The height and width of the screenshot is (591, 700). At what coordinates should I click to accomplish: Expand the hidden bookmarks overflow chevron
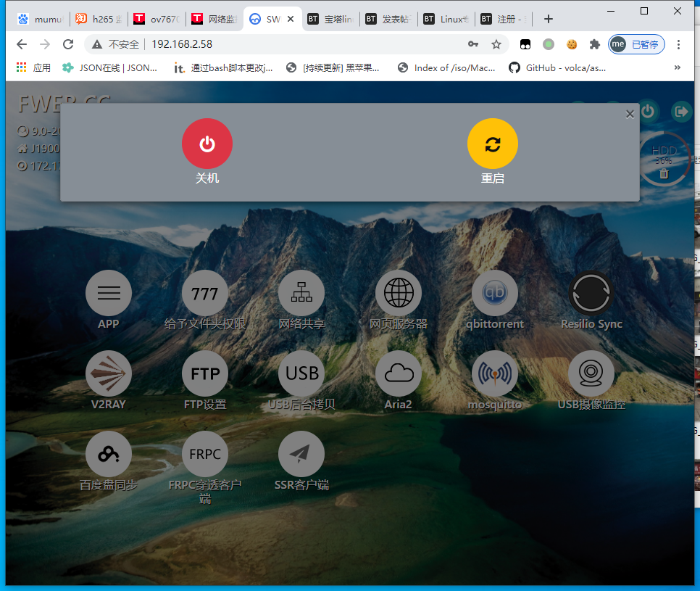tap(678, 67)
